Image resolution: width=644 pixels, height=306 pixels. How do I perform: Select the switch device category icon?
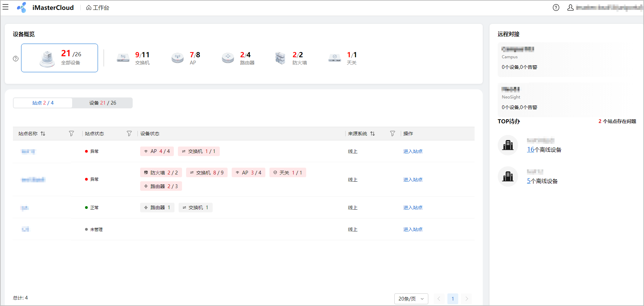tap(123, 58)
